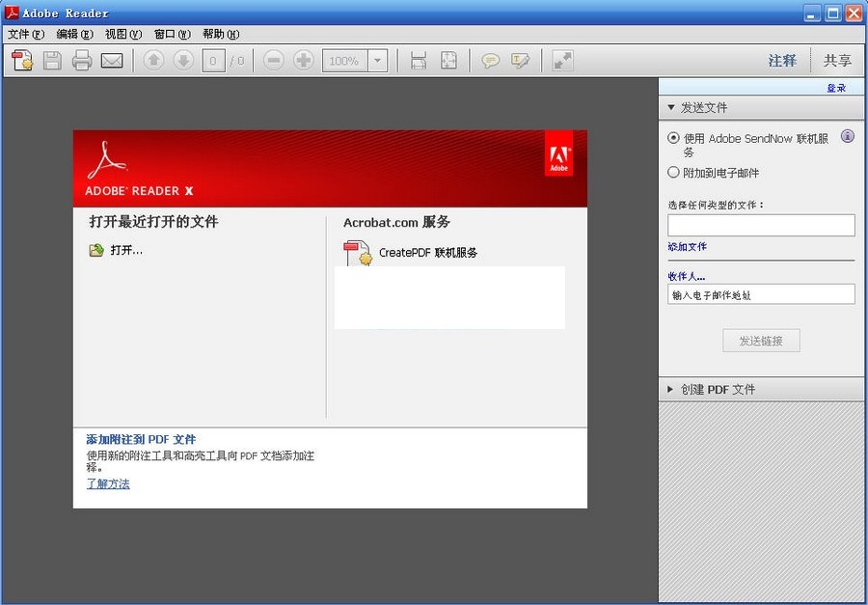Click the file selection box
The height and width of the screenshot is (605, 868).
pos(761,226)
